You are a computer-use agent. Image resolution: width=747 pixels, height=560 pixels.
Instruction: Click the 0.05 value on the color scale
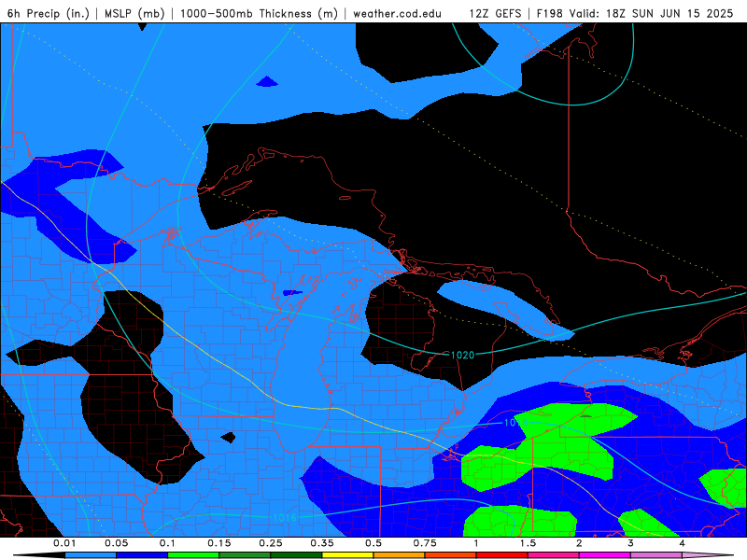tap(116, 543)
